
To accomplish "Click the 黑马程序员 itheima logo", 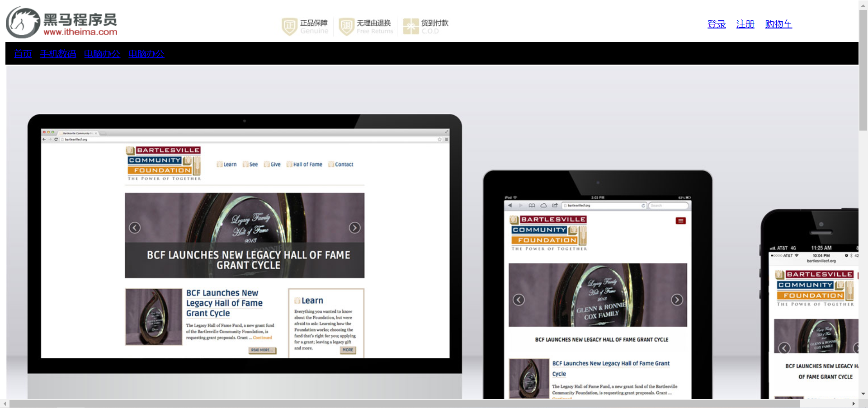I will tap(61, 23).
